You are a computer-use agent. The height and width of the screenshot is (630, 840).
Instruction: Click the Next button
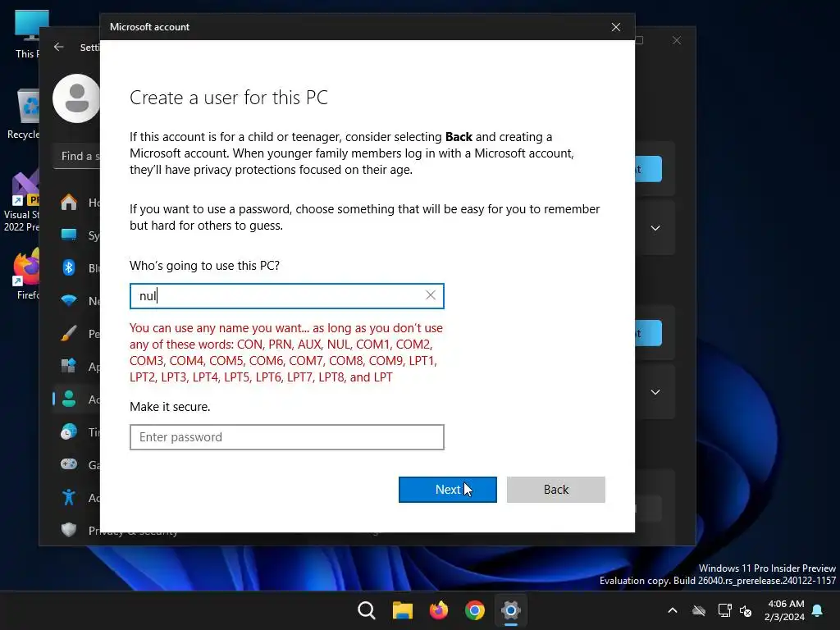tap(447, 490)
